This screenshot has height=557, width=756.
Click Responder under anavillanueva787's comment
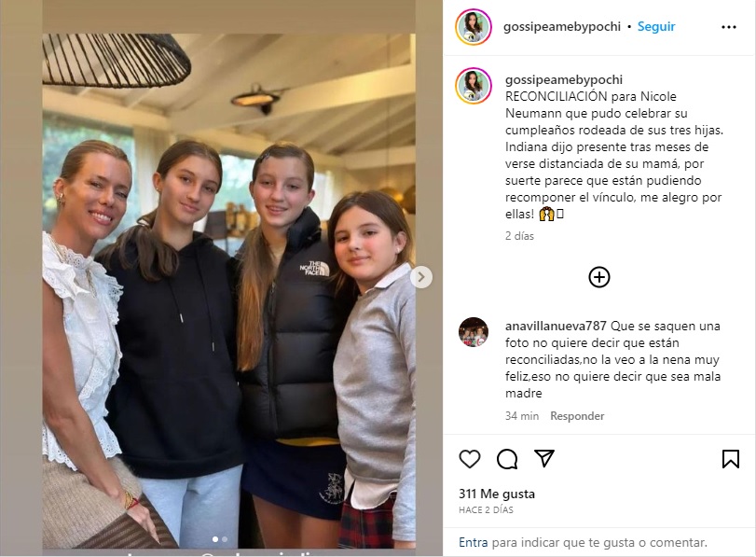pos(577,416)
